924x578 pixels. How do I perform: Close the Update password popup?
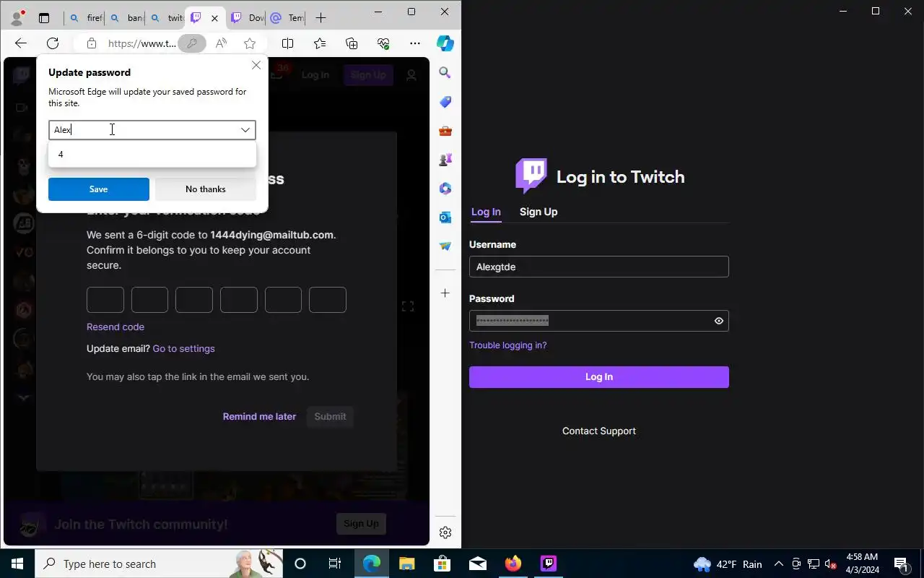pos(256,65)
